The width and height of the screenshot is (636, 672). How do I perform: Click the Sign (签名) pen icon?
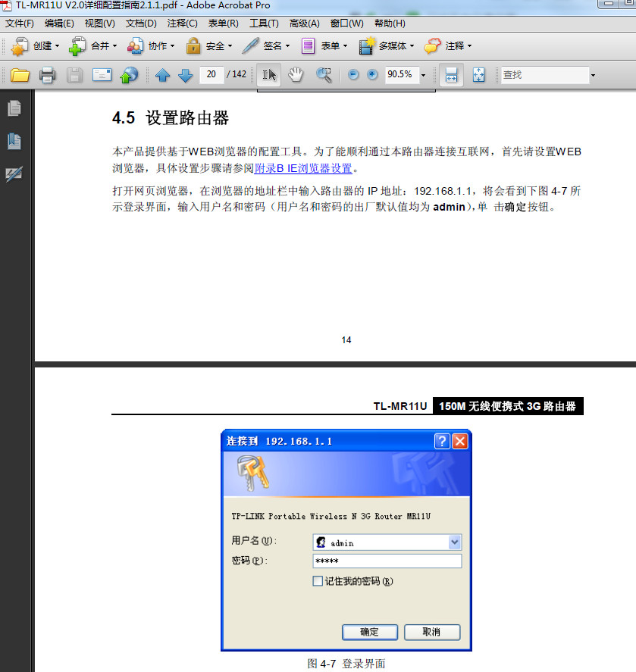coord(250,46)
